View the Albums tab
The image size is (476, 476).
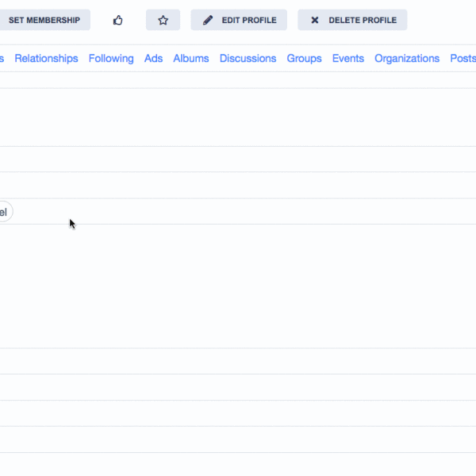pyautogui.click(x=191, y=59)
